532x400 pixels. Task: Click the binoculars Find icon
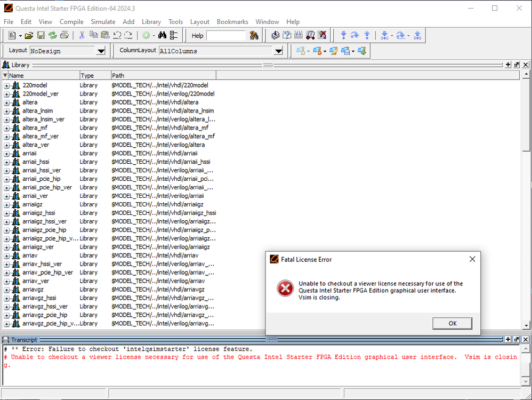(162, 35)
